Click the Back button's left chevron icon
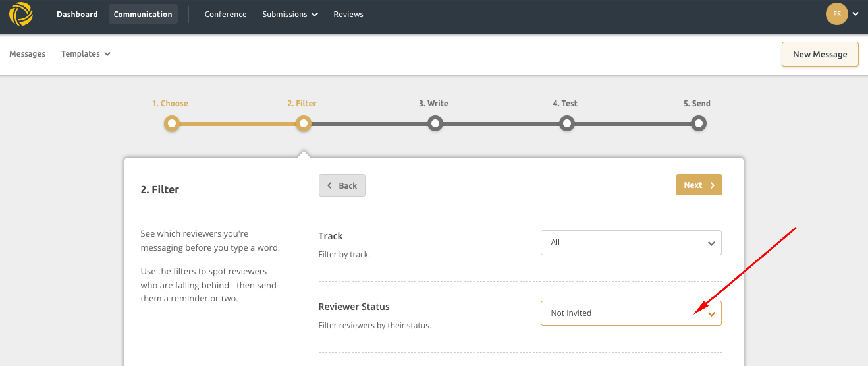The image size is (868, 366). point(329,185)
